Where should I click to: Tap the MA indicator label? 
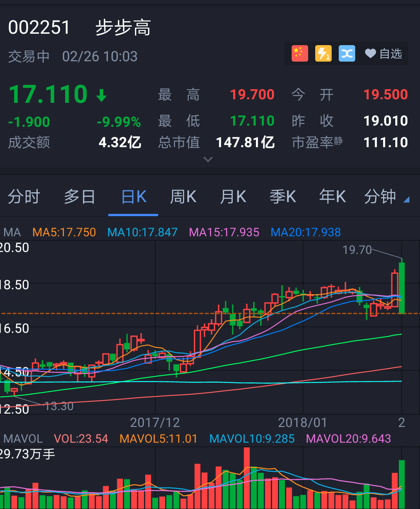pyautogui.click(x=12, y=232)
